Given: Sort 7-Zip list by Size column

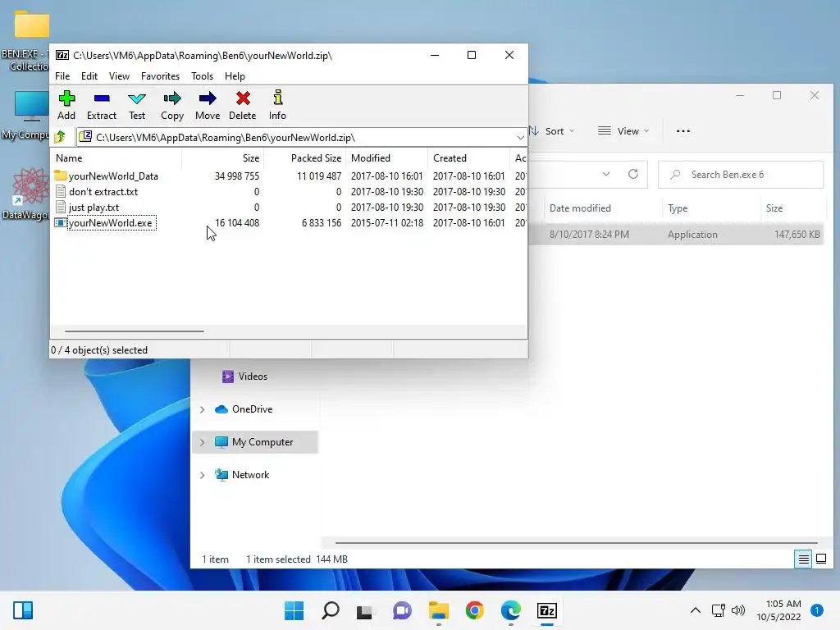Looking at the screenshot, I should (223, 158).
